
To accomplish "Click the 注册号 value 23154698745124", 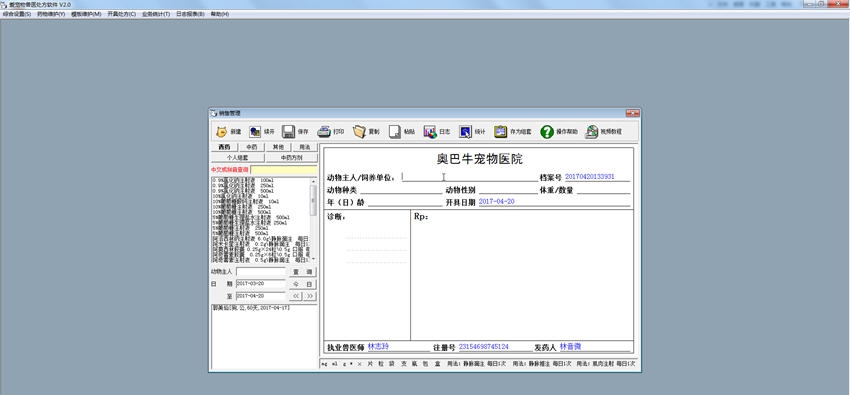I will 484,346.
